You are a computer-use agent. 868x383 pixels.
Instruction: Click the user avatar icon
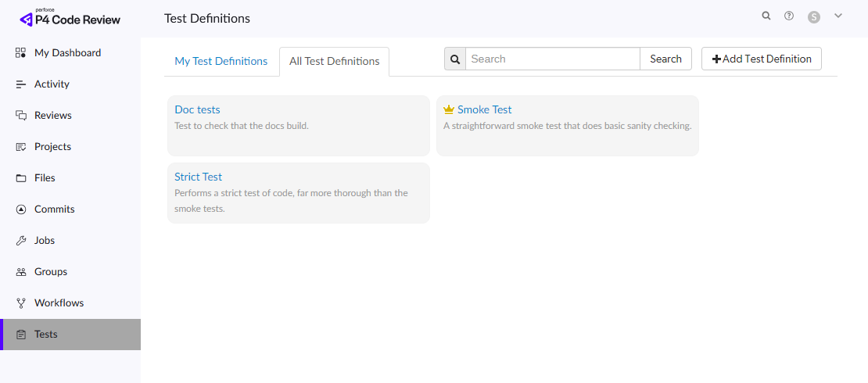click(x=814, y=16)
